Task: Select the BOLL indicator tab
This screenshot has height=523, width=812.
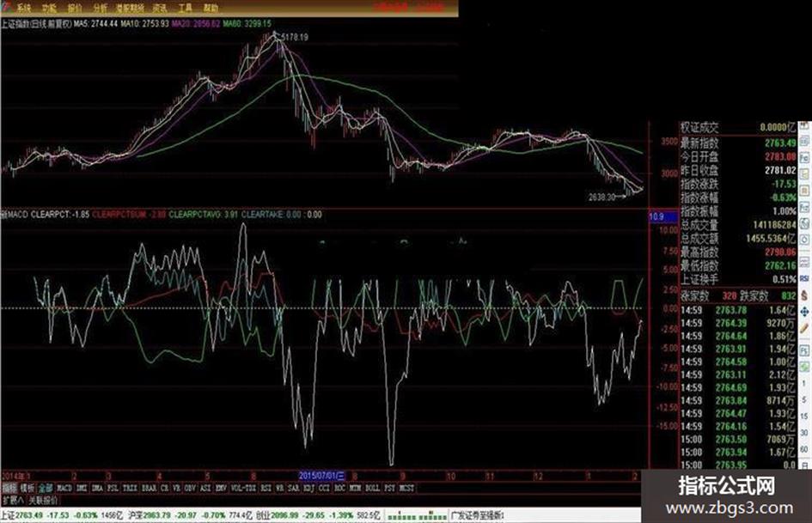Action: [x=373, y=488]
